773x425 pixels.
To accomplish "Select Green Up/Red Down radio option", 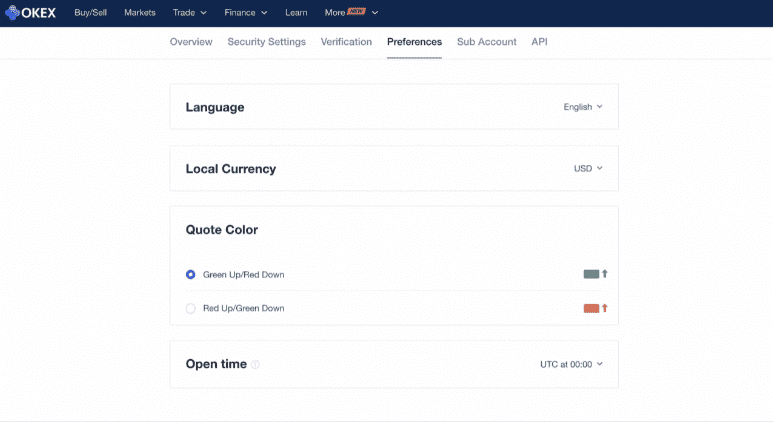I will coord(191,274).
